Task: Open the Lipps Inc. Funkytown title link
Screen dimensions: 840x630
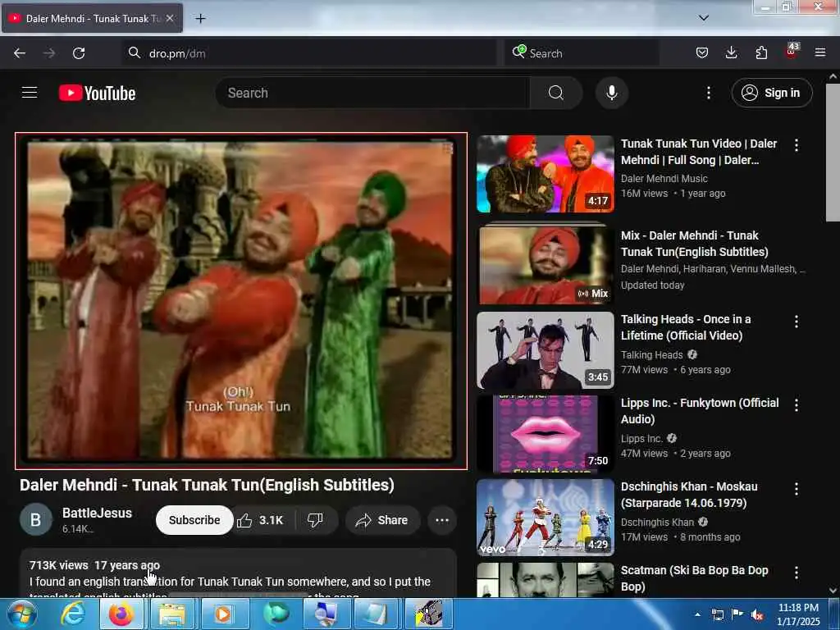Action: [700, 410]
